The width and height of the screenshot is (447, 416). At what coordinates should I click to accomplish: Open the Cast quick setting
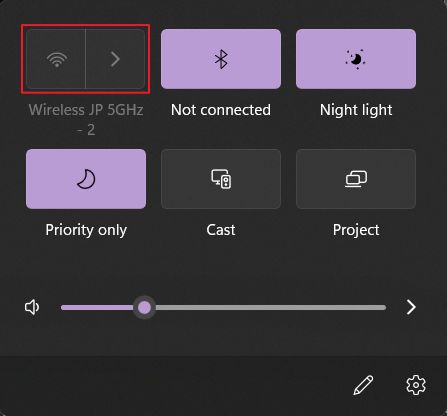(x=221, y=179)
